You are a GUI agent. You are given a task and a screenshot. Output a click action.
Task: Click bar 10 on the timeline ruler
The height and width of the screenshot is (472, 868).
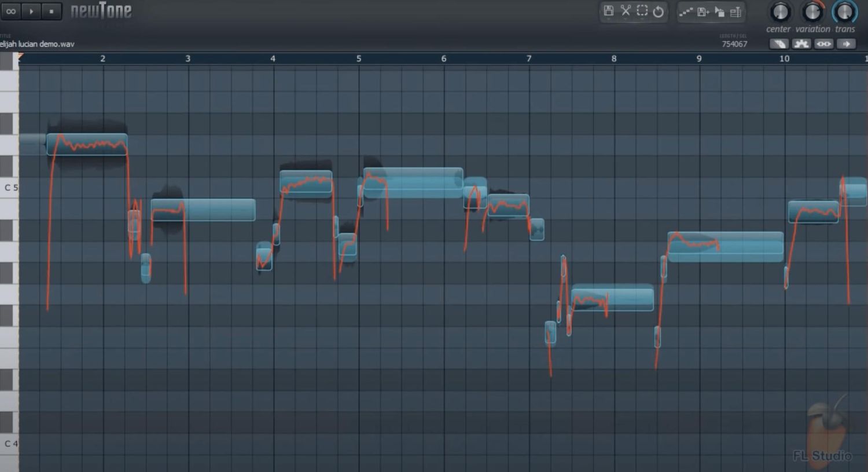tap(784, 58)
